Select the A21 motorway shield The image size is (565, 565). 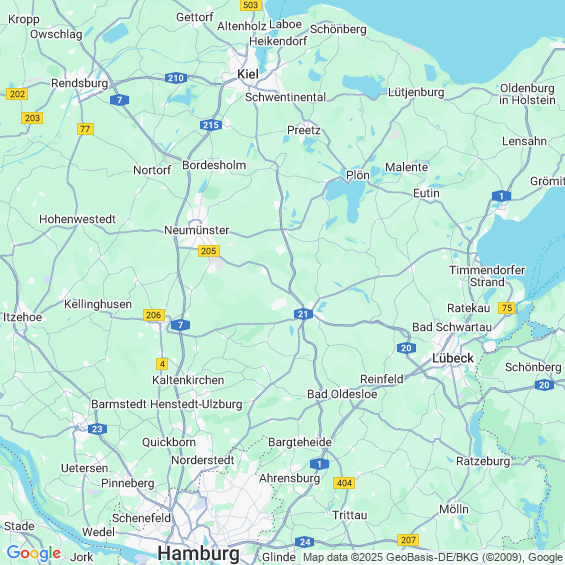tap(303, 314)
